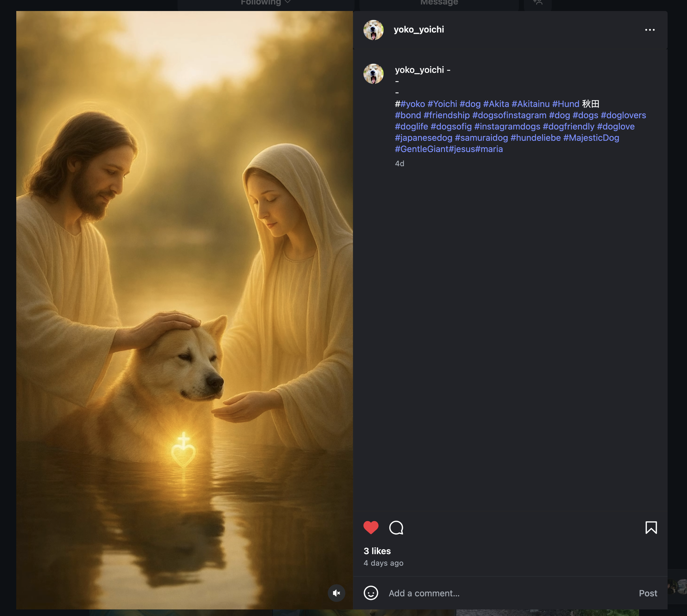The height and width of the screenshot is (616, 687).
Task: Open the emoji picker in comment box
Action: coord(371,593)
